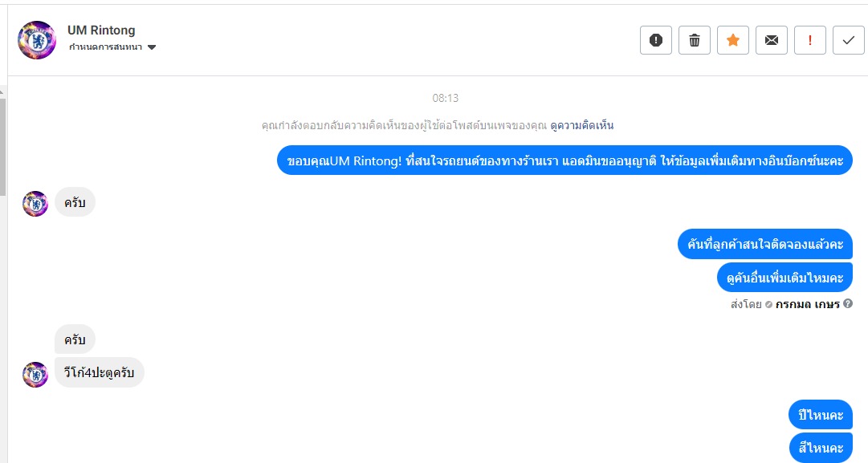The height and width of the screenshot is (463, 868).
Task: Mark conversation done with checkmark icon
Action: pyautogui.click(x=848, y=40)
